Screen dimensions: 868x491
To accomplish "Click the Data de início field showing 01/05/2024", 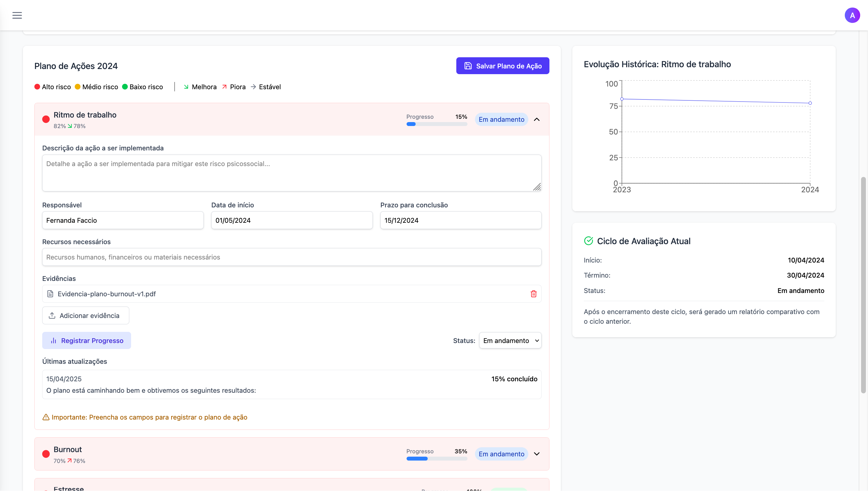I will click(x=292, y=220).
